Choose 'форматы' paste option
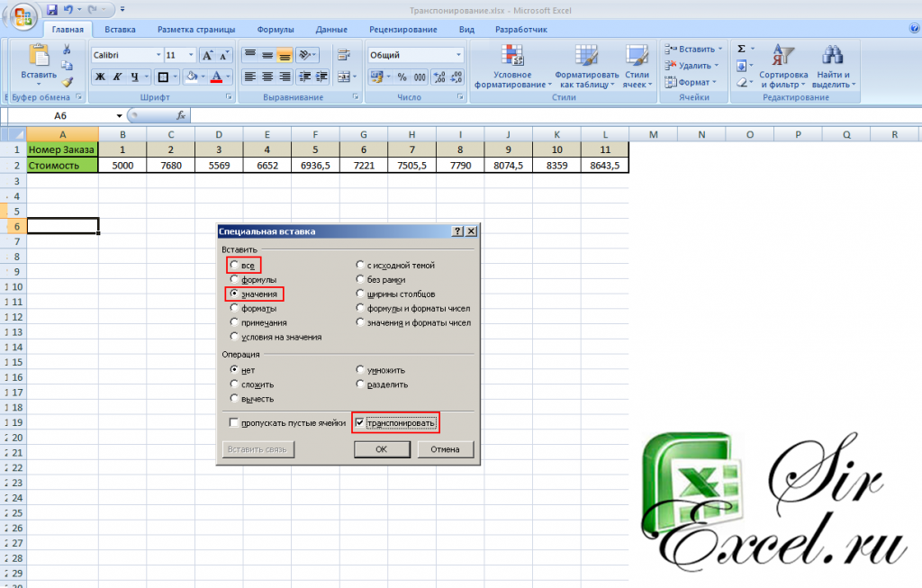The width and height of the screenshot is (922, 588). pos(235,308)
